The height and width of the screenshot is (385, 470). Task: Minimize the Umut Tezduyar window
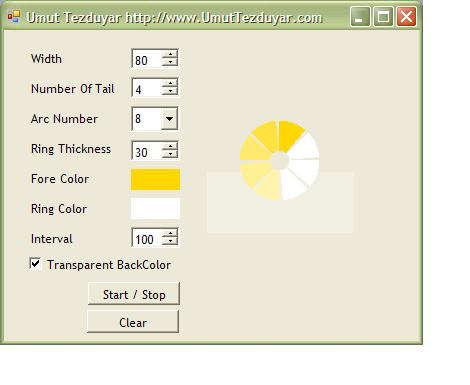click(360, 16)
